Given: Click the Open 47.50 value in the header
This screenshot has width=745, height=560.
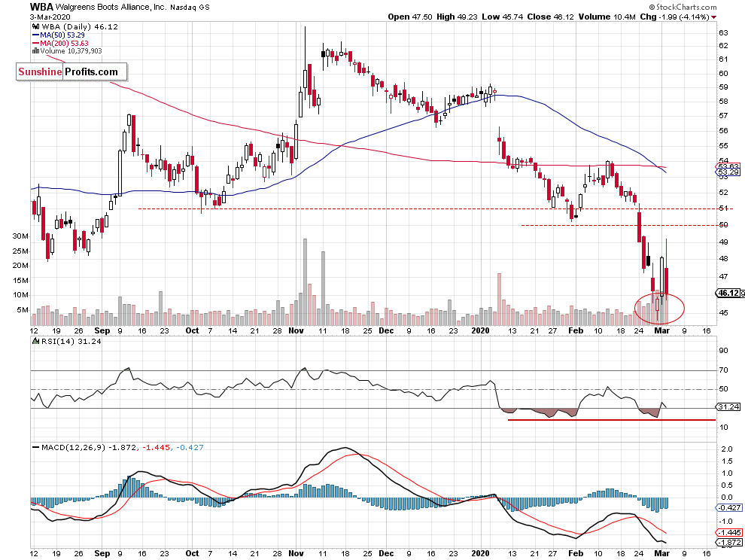Looking at the screenshot, I should point(410,17).
